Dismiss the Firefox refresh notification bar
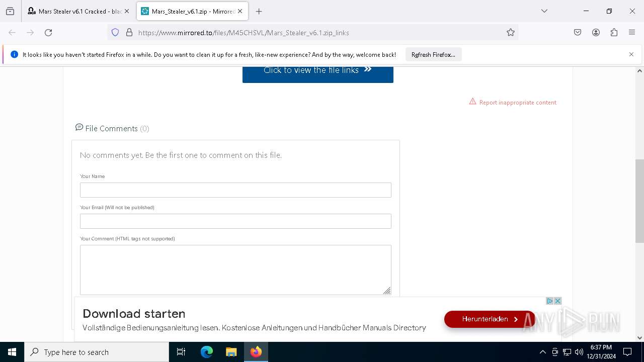Viewport: 644px width, 362px height. click(631, 54)
